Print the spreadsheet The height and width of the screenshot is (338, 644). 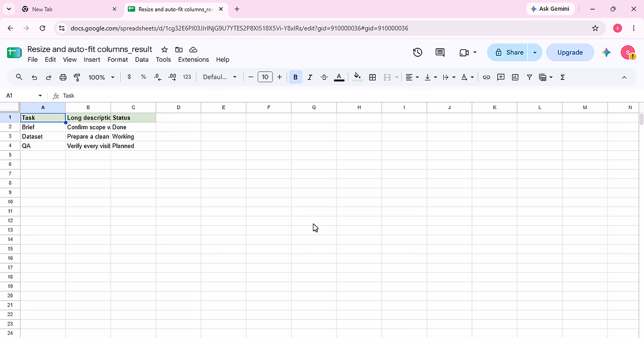63,77
